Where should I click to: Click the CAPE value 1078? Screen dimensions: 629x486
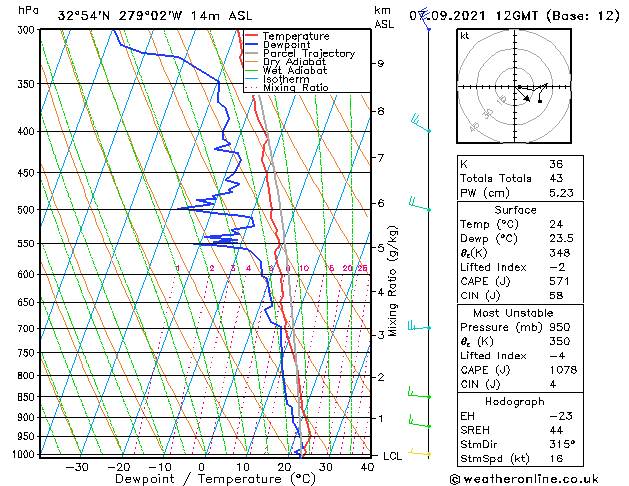[562, 370]
